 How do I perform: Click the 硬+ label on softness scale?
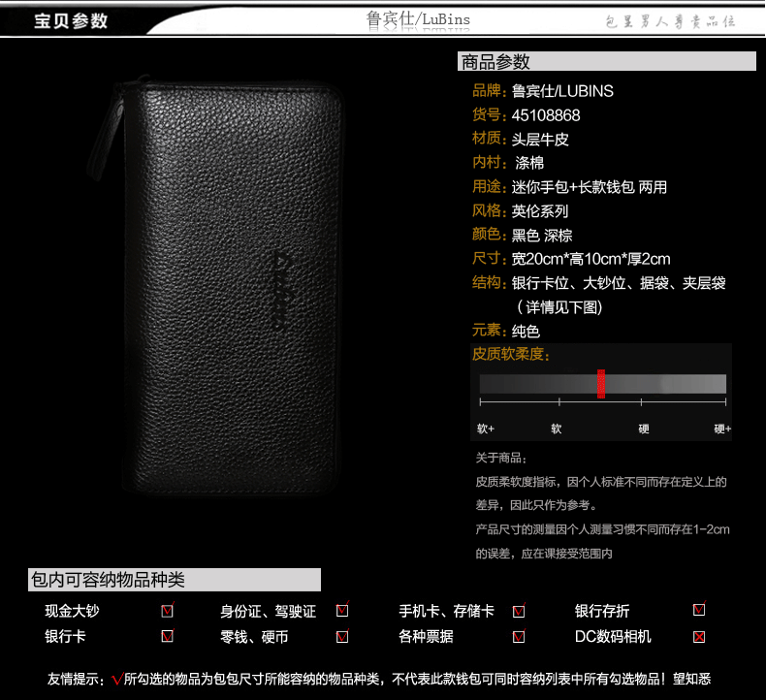(722, 429)
